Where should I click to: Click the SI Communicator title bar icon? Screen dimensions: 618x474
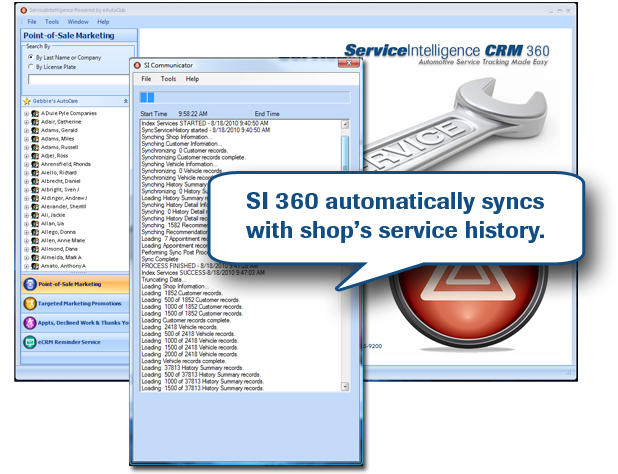[x=137, y=65]
